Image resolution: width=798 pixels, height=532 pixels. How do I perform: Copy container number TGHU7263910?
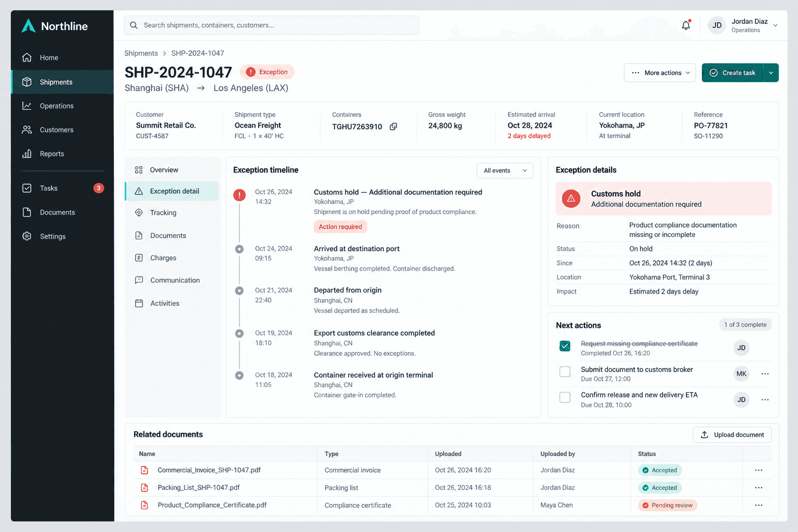[393, 126]
